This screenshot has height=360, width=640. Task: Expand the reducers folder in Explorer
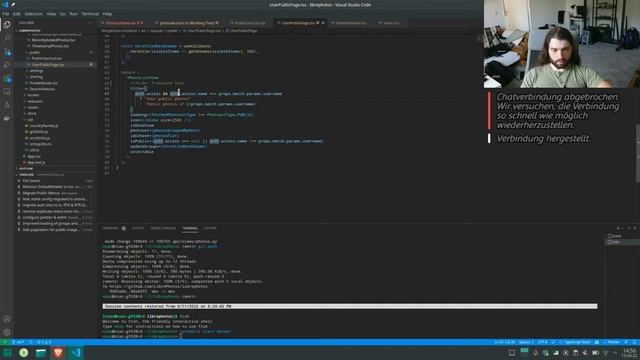(35, 101)
